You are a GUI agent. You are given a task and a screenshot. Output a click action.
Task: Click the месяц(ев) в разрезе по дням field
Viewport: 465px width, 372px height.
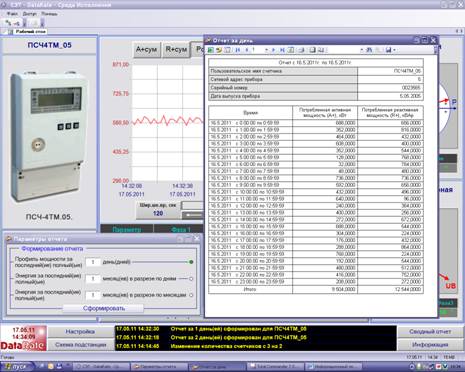tap(93, 279)
